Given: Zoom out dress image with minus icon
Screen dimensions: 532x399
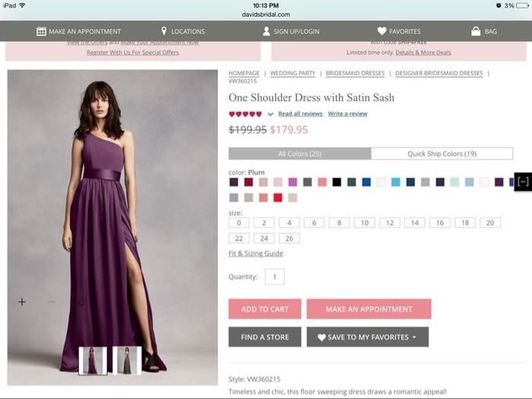Looking at the screenshot, I should tap(51, 302).
